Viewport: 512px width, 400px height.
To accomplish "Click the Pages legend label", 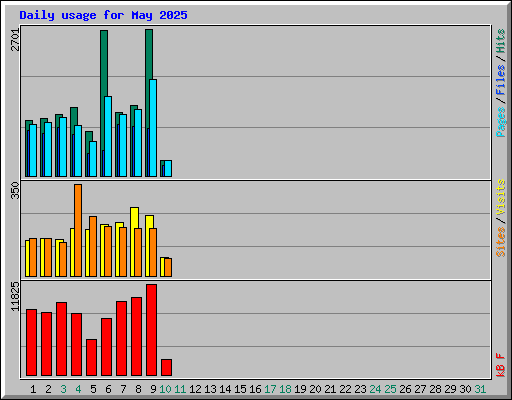I will [x=501, y=122].
